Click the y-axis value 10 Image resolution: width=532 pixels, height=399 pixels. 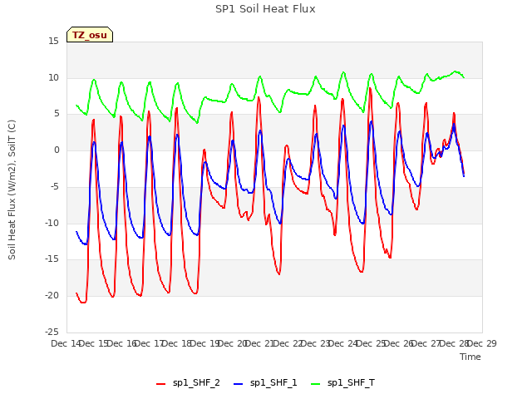click(53, 77)
